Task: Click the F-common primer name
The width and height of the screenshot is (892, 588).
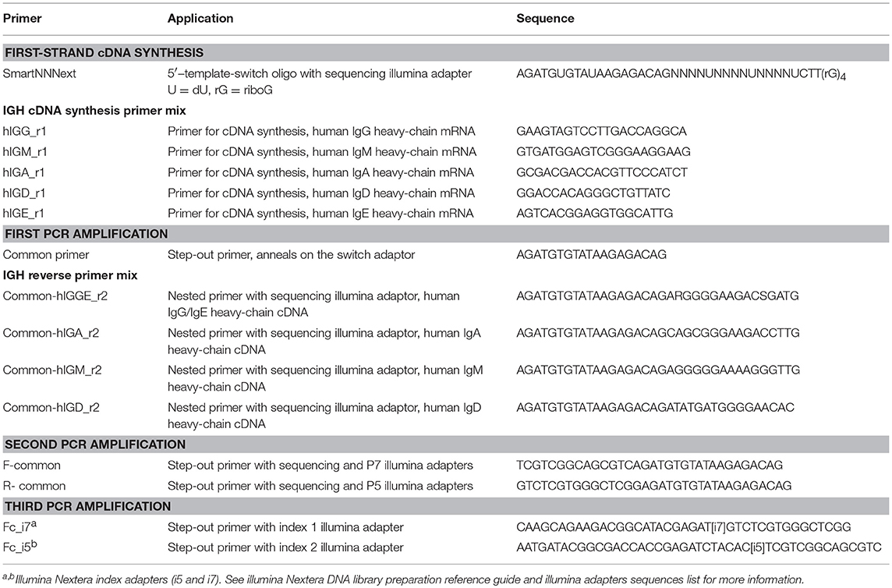Action: point(32,466)
